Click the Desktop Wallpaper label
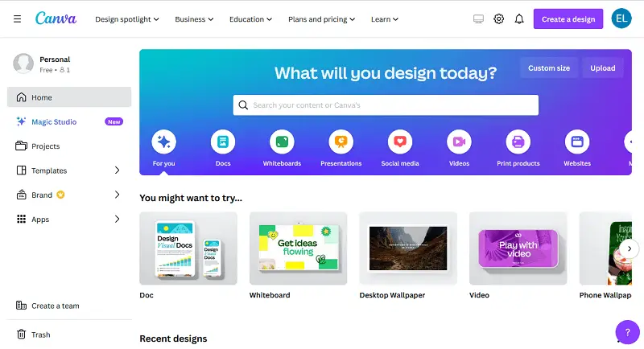The height and width of the screenshot is (349, 644). [x=392, y=295]
